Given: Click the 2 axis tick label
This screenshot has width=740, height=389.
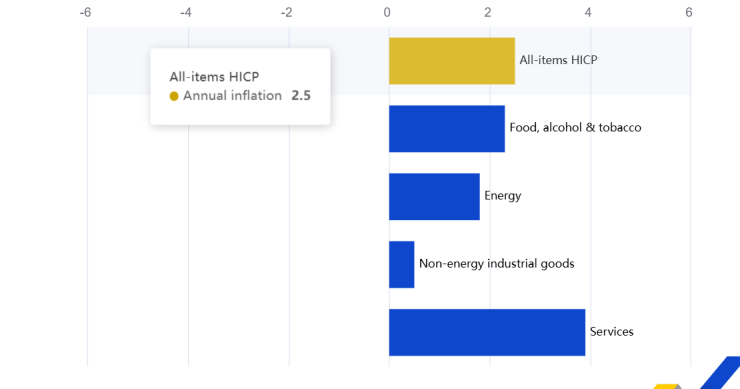Looking at the screenshot, I should (488, 13).
